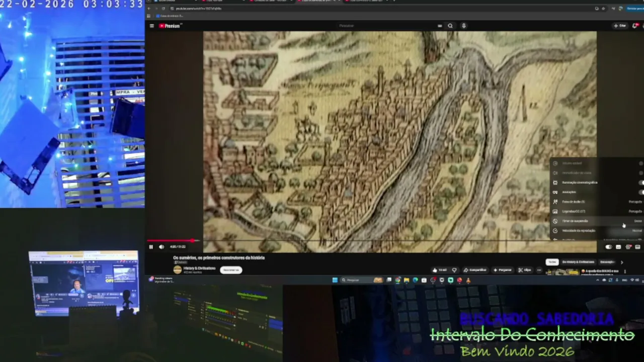Toggle subtitles with the player CC button
644x362 pixels.
click(618, 247)
